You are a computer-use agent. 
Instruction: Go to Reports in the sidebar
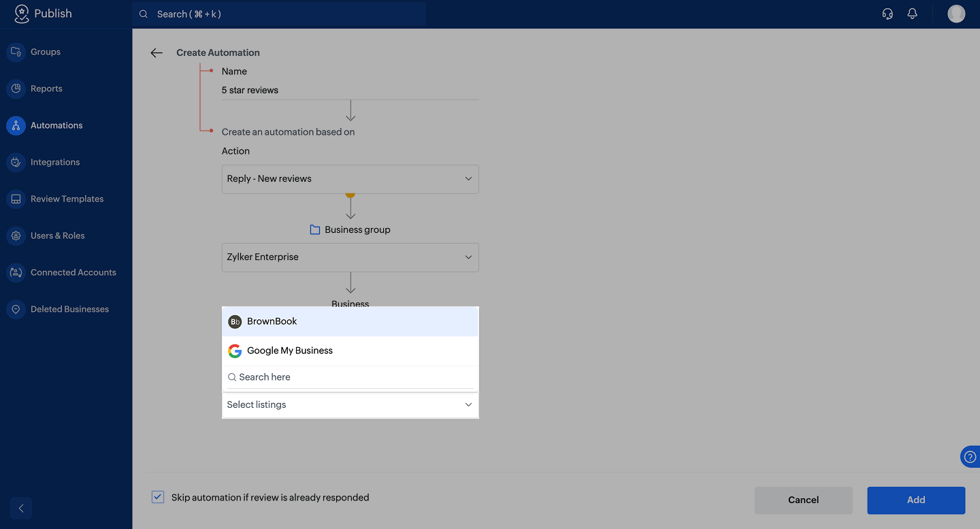(x=46, y=89)
